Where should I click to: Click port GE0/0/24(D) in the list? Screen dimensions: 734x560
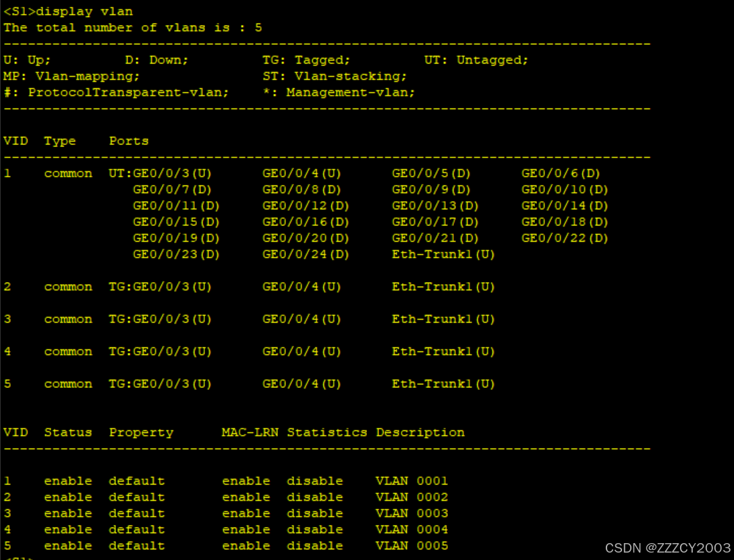point(306,254)
